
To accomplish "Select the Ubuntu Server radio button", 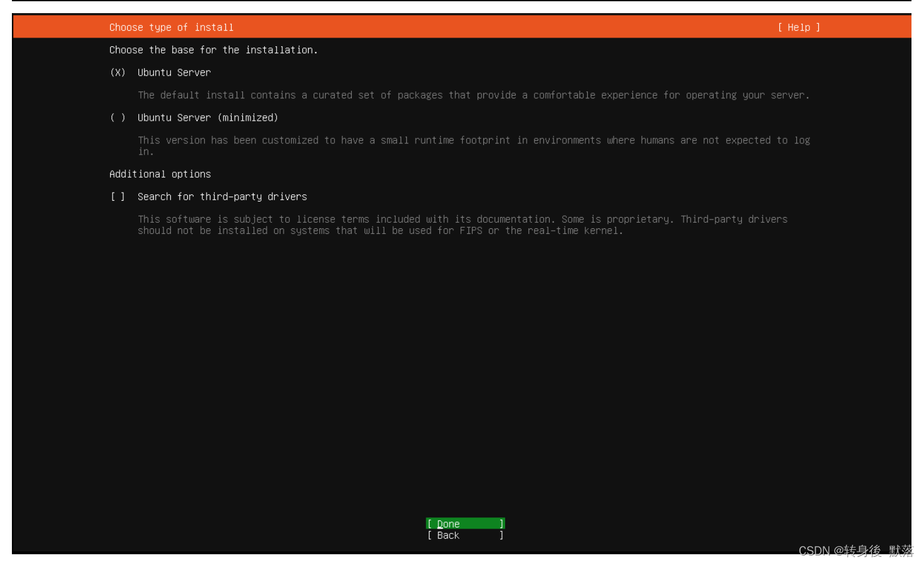I will (x=117, y=73).
